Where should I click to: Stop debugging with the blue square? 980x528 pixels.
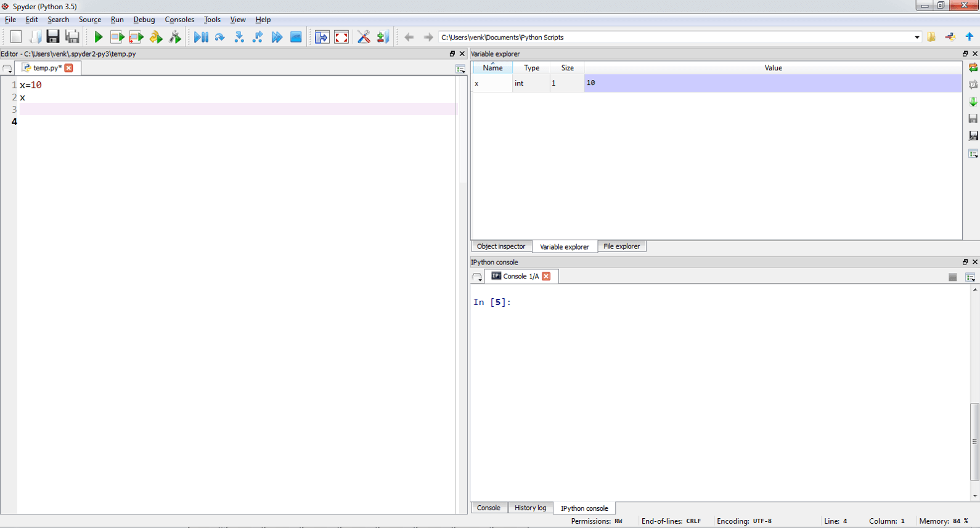pos(296,37)
